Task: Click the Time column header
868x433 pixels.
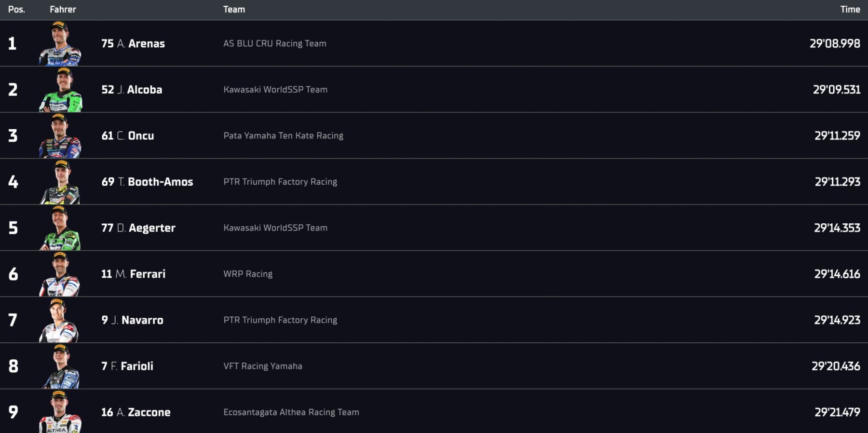Action: (850, 10)
